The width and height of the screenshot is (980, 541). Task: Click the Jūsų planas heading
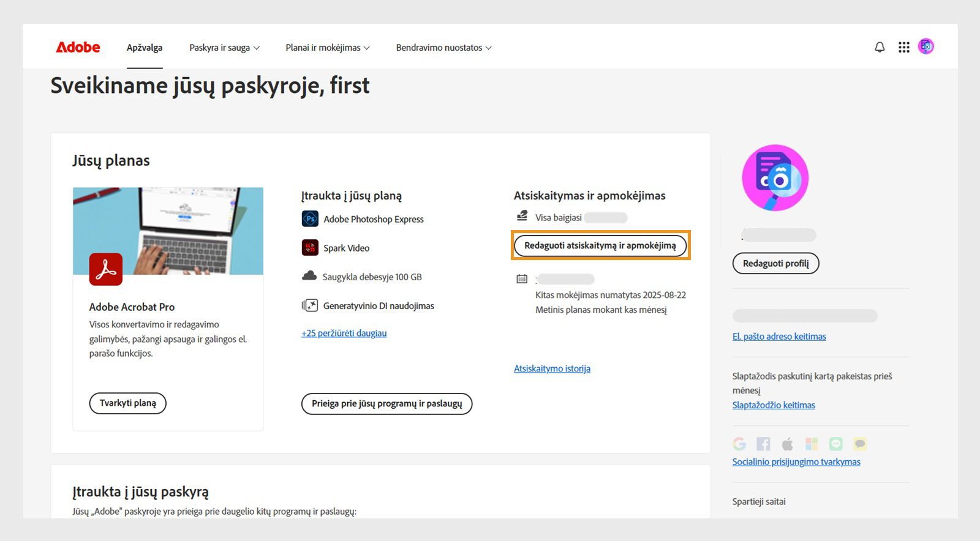[111, 161]
